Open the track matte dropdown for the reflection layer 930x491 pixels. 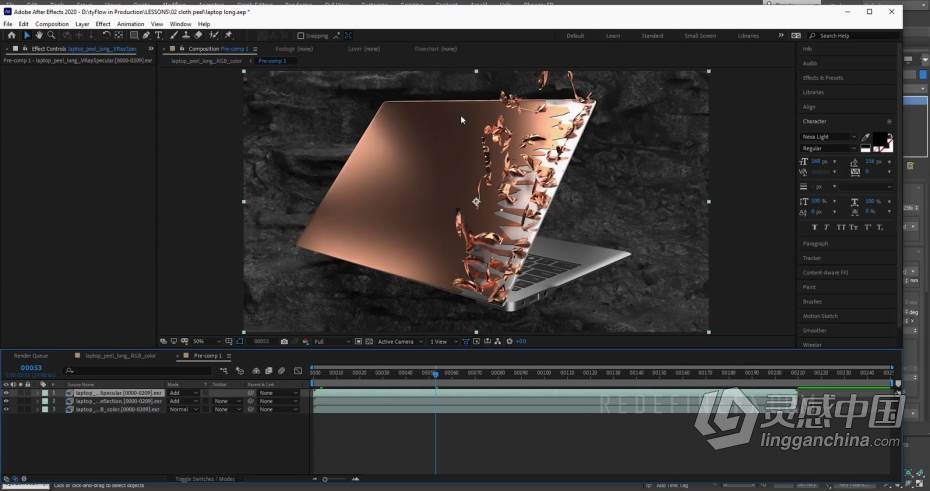(x=227, y=401)
